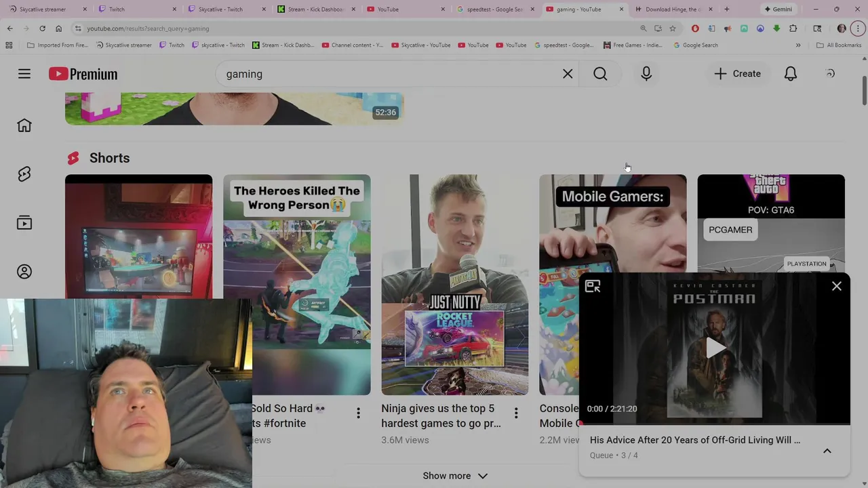Viewport: 868px width, 488px height.
Task: Switch to the Download Hinge tab
Action: point(673,9)
